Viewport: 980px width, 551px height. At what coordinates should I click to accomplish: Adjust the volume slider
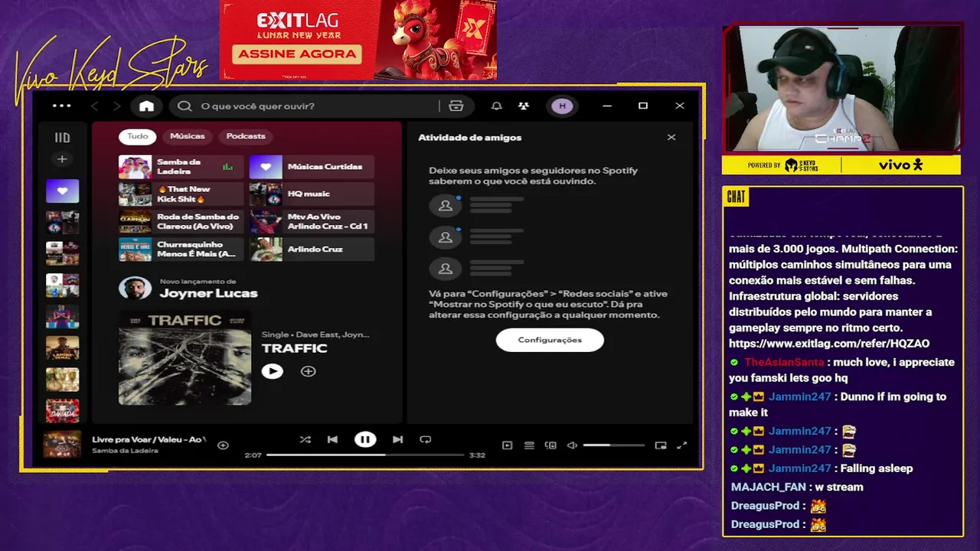click(x=614, y=445)
